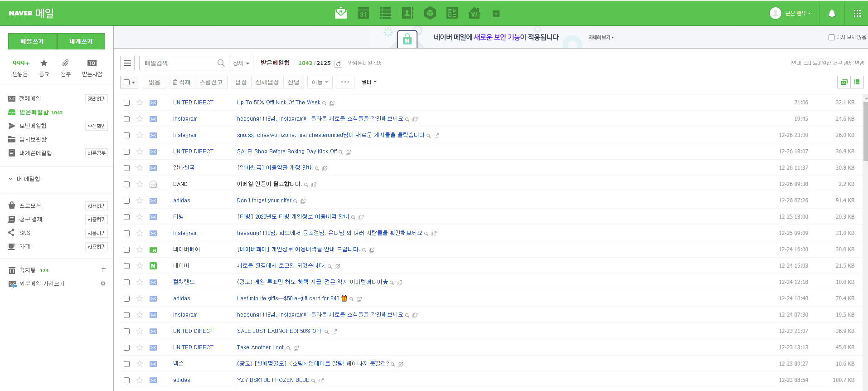Expand more services arrow in top header
The image size is (868, 391).
click(496, 14)
